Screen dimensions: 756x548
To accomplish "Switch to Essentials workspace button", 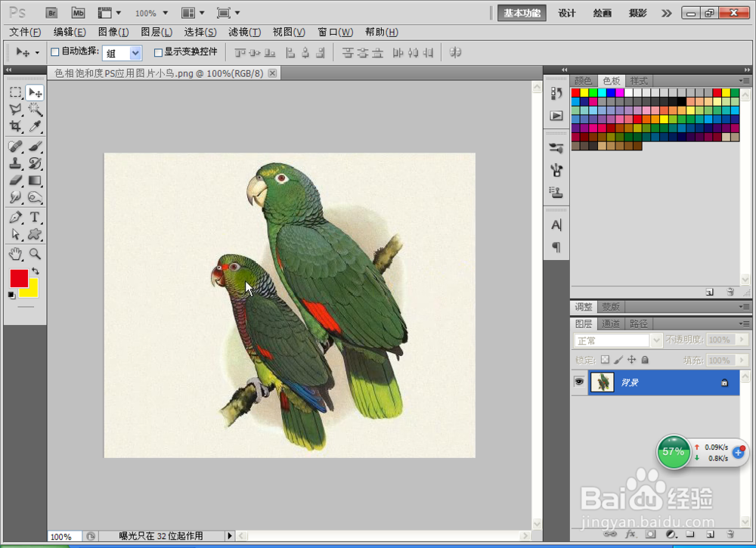I will pos(522,13).
